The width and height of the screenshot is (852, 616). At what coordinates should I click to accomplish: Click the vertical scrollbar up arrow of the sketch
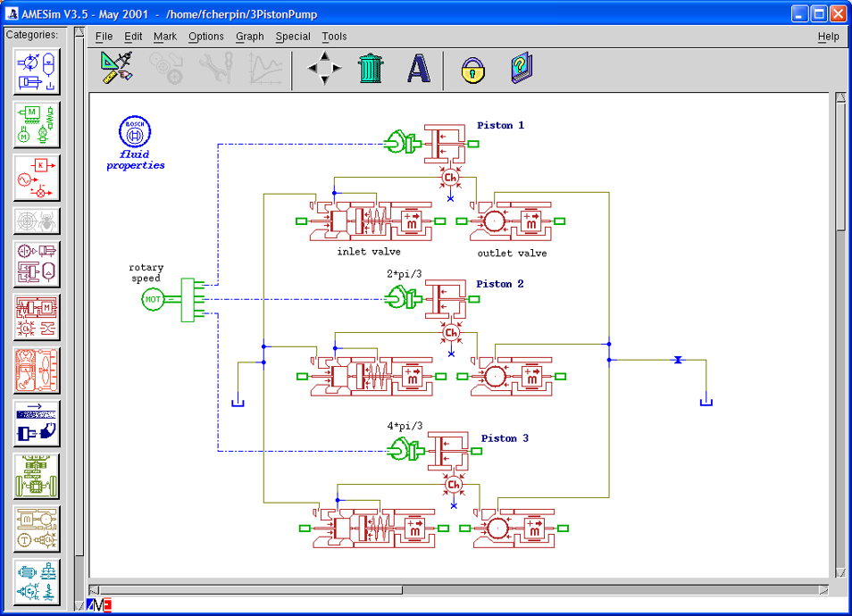[840, 97]
